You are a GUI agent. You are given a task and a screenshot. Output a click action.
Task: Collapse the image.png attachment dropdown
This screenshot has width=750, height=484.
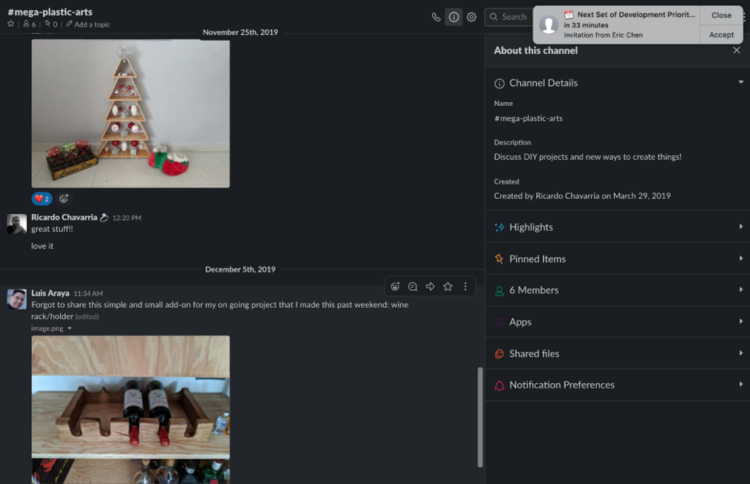click(x=69, y=329)
